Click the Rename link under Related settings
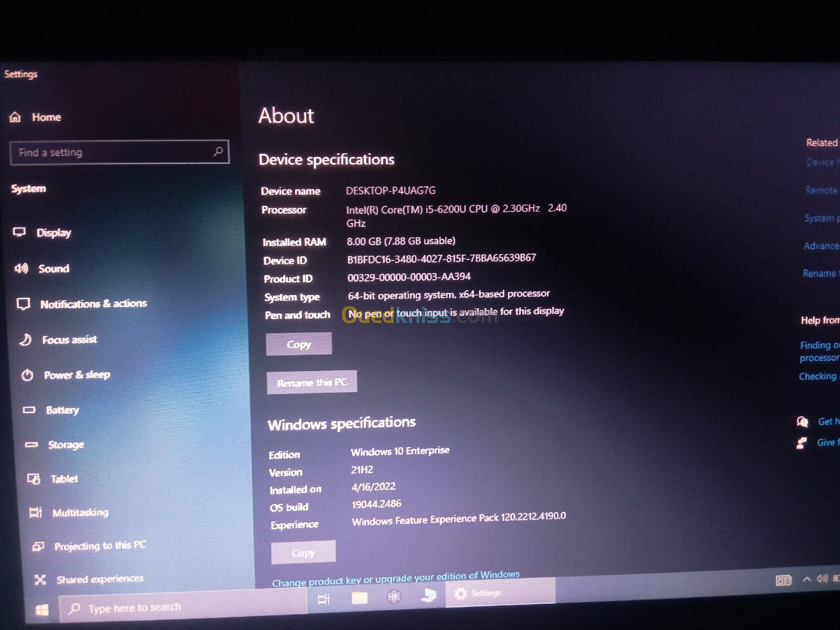The height and width of the screenshot is (630, 840). coord(820,273)
